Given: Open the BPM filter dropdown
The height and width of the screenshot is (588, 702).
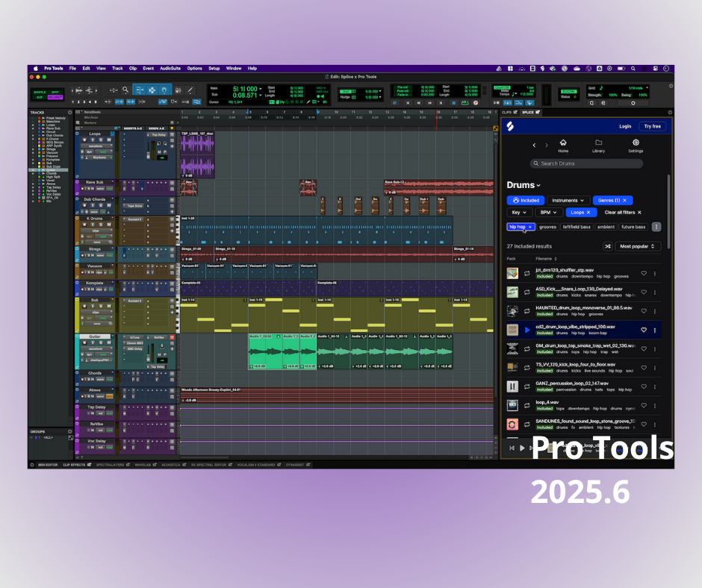Looking at the screenshot, I should (x=548, y=213).
